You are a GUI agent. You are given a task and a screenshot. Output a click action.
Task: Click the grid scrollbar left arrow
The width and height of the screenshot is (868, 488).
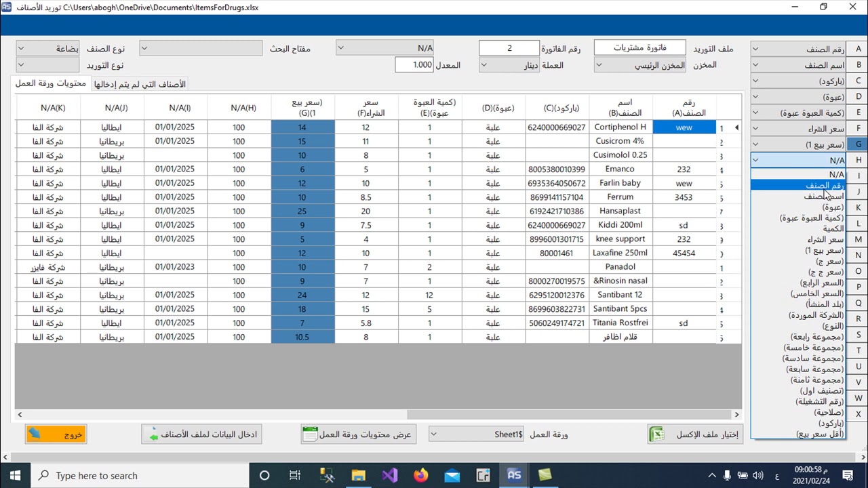[x=20, y=414]
